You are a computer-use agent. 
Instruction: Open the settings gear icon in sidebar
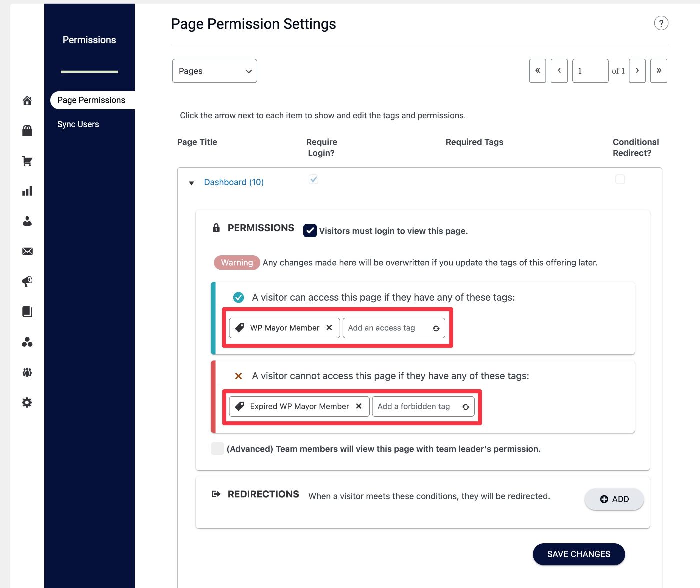[x=27, y=402]
